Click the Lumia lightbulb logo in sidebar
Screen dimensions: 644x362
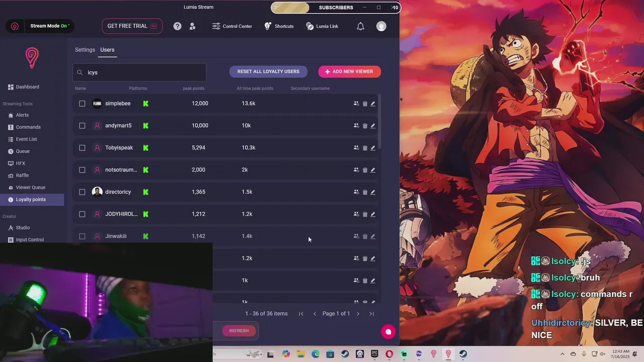click(x=32, y=58)
